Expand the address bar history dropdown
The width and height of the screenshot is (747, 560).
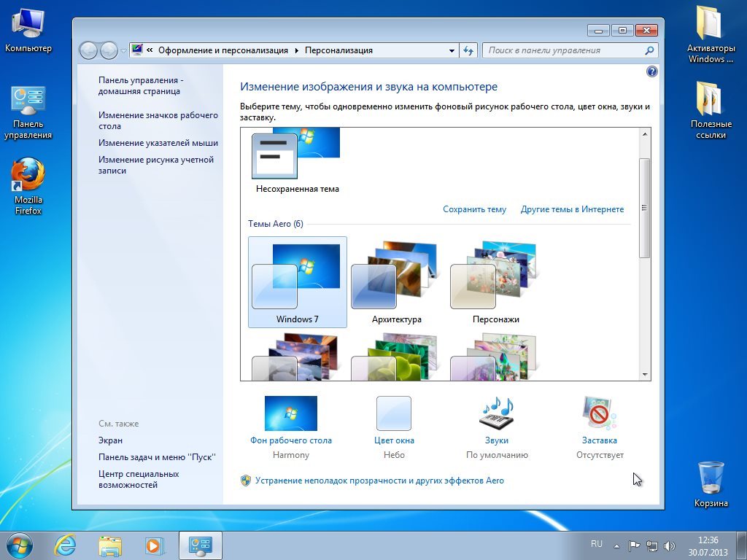(x=452, y=50)
